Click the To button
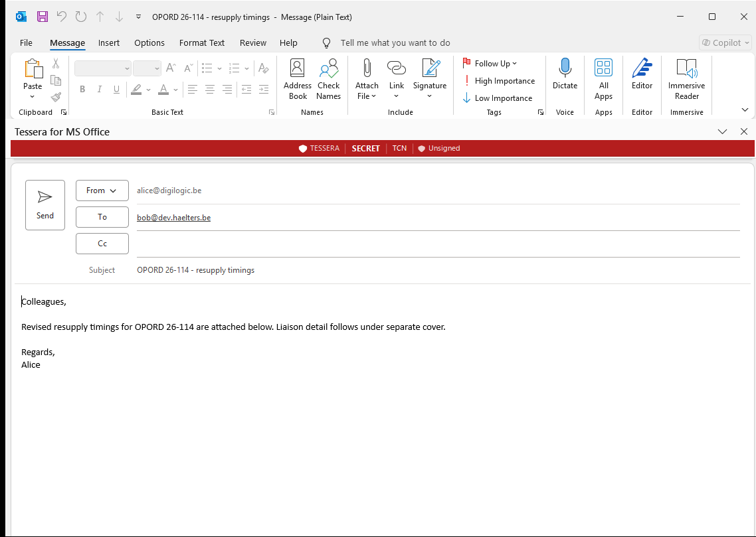756x537 pixels. [x=102, y=217]
